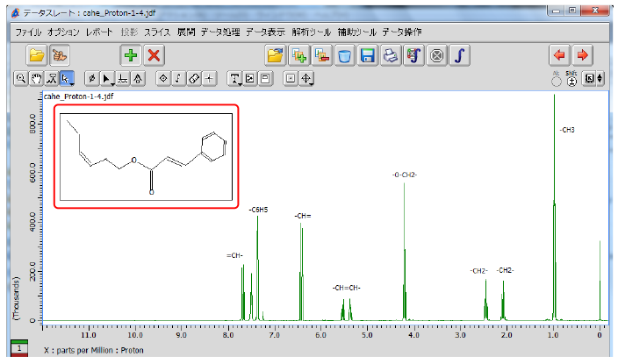Viewport: 618px width, 364px height.
Task: Select the peak pick tool icon
Action: 138,79
